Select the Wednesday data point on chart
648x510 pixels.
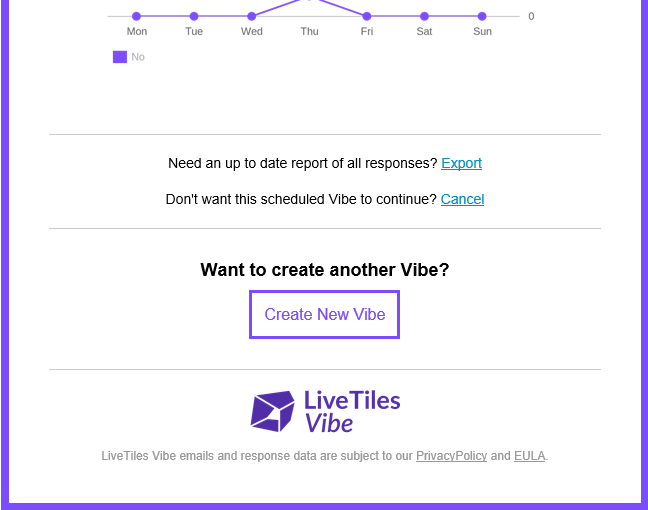click(x=251, y=16)
